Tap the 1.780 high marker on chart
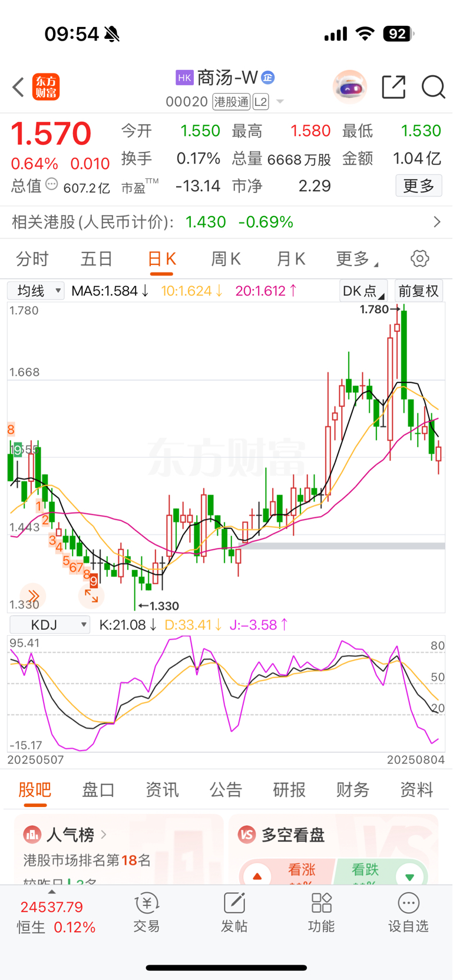Screen dimensions: 453x980 click(x=380, y=310)
